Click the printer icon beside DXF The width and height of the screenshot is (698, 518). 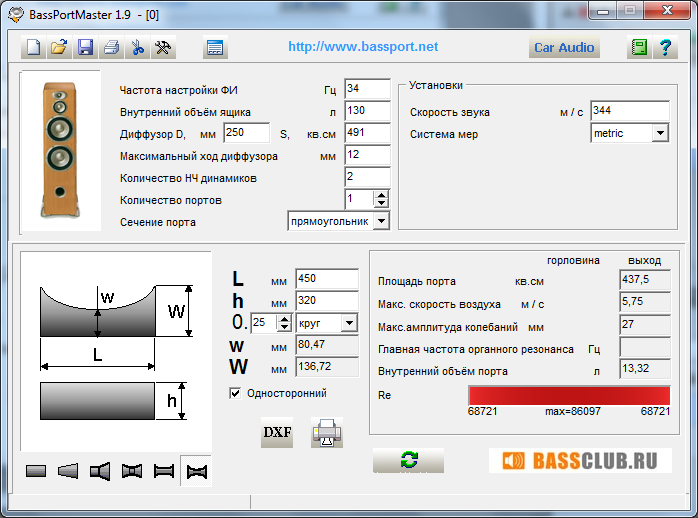(x=327, y=433)
